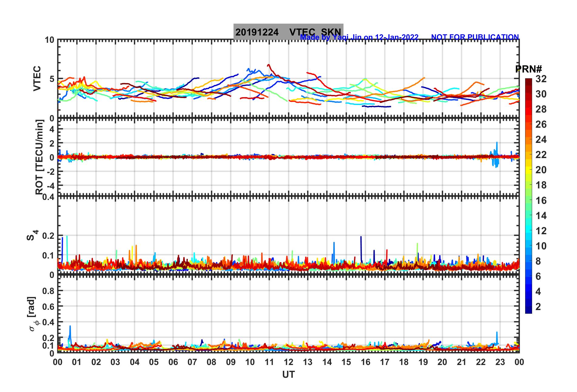The image size is (577, 392).
Task: Click PRN colorbar tick label "8"
Action: pyautogui.click(x=538, y=261)
